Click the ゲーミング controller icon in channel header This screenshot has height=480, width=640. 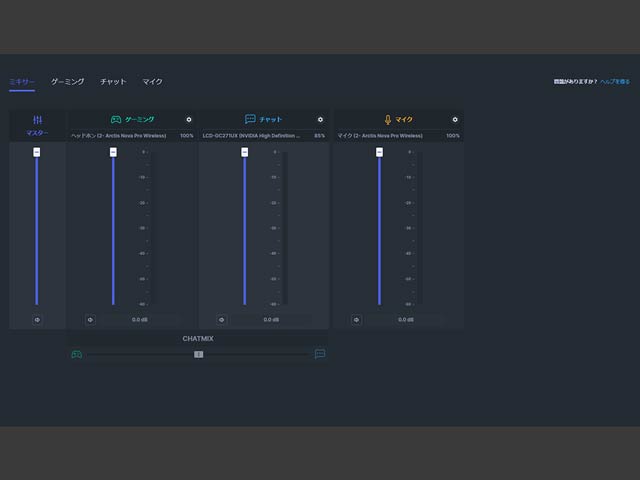pyautogui.click(x=116, y=120)
